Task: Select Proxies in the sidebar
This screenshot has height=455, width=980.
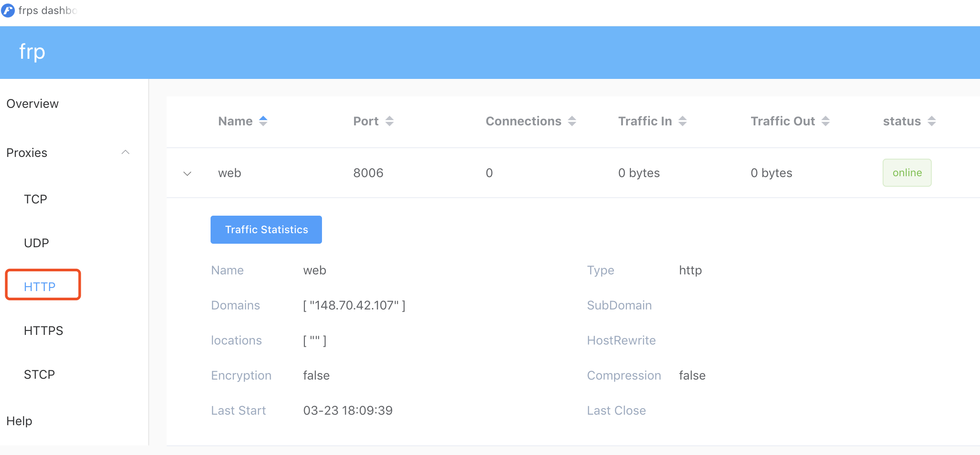Action: coord(27,153)
